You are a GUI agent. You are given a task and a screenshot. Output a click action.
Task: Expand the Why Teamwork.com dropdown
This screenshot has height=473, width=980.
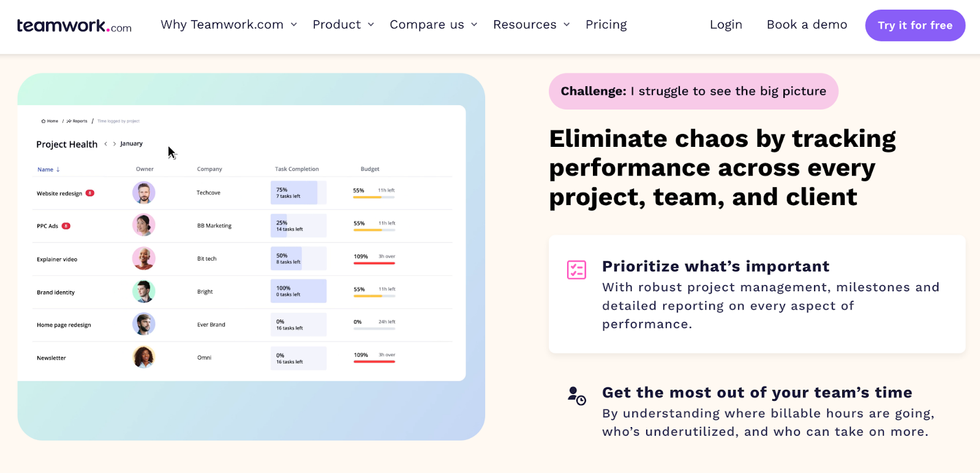point(229,24)
